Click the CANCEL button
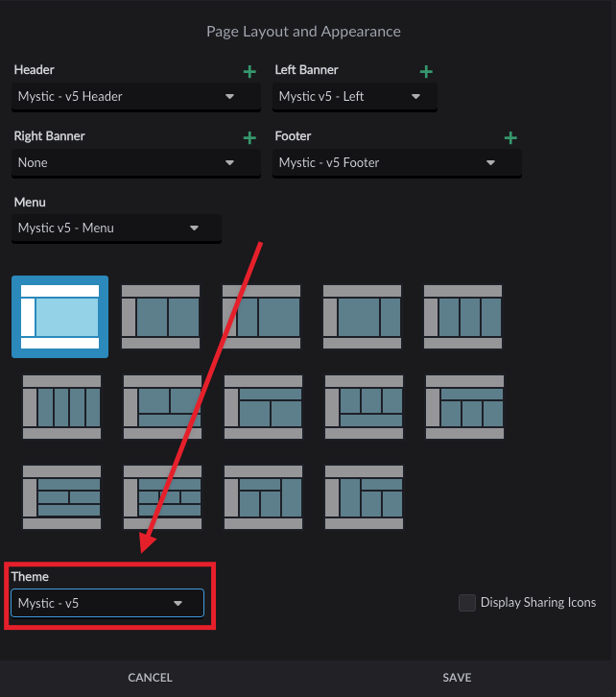This screenshot has height=697, width=616. tap(150, 678)
